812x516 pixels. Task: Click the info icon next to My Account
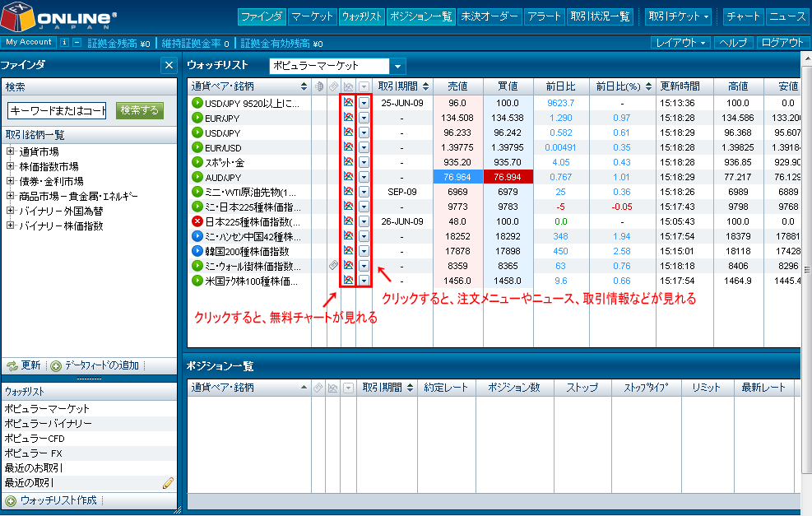[64, 43]
